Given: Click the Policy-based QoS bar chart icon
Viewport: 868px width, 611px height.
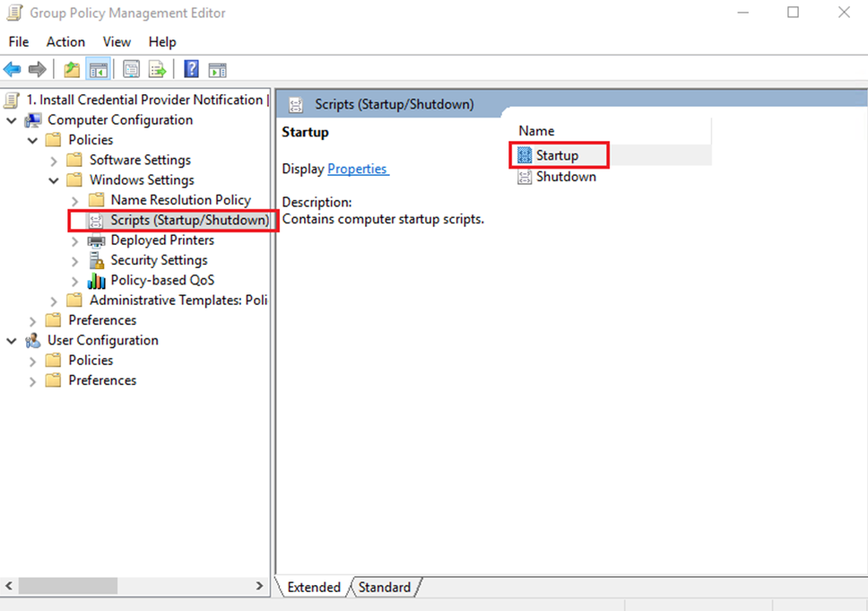Looking at the screenshot, I should coord(96,281).
